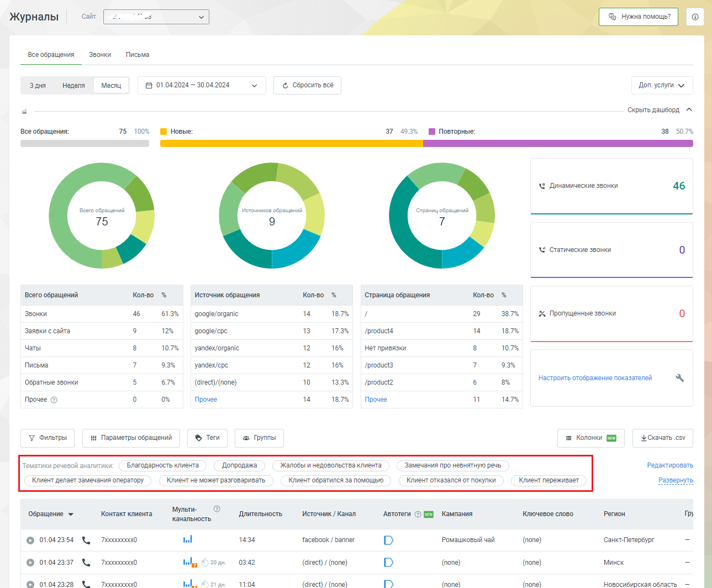Toggle the Клиент не может разговаривать tag
The height and width of the screenshot is (588, 712).
(216, 481)
